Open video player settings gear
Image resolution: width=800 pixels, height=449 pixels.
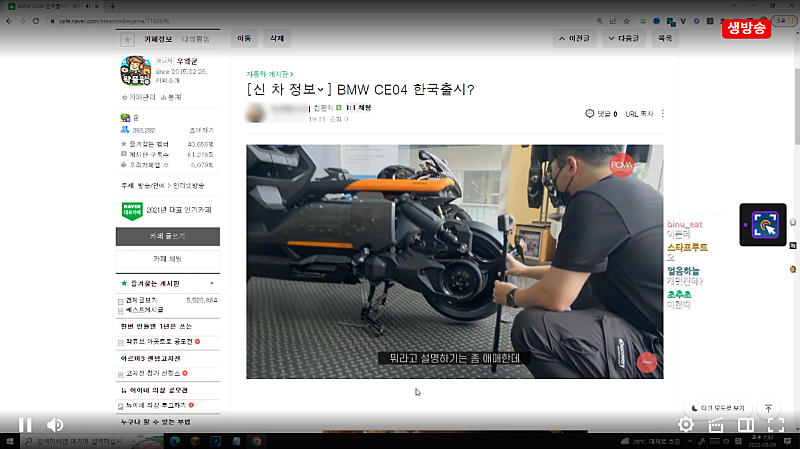[686, 425]
